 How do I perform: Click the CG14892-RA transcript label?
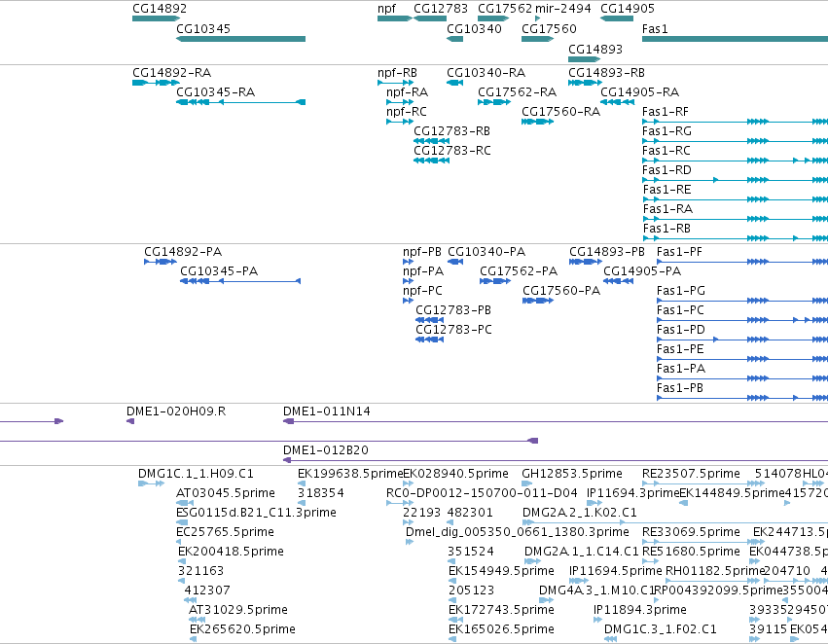click(x=171, y=73)
